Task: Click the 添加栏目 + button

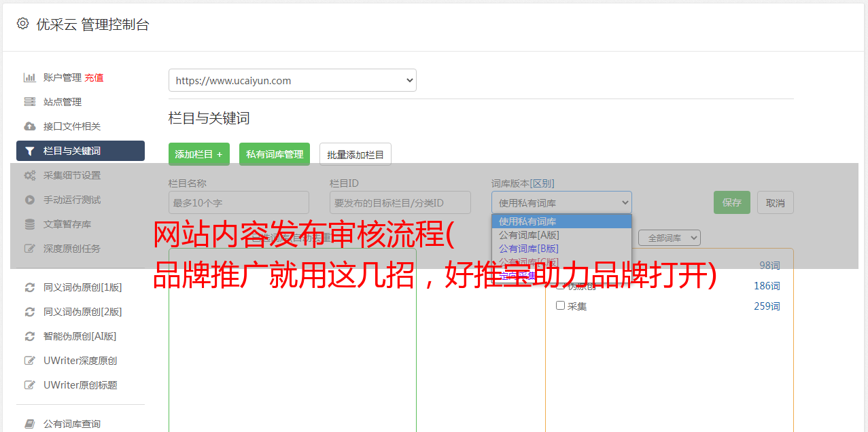Action: click(x=199, y=154)
